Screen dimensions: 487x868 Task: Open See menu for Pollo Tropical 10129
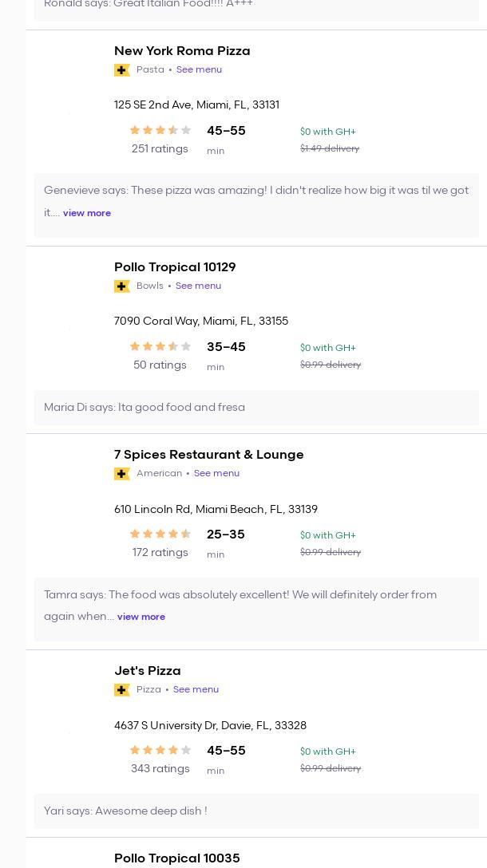pos(198,286)
